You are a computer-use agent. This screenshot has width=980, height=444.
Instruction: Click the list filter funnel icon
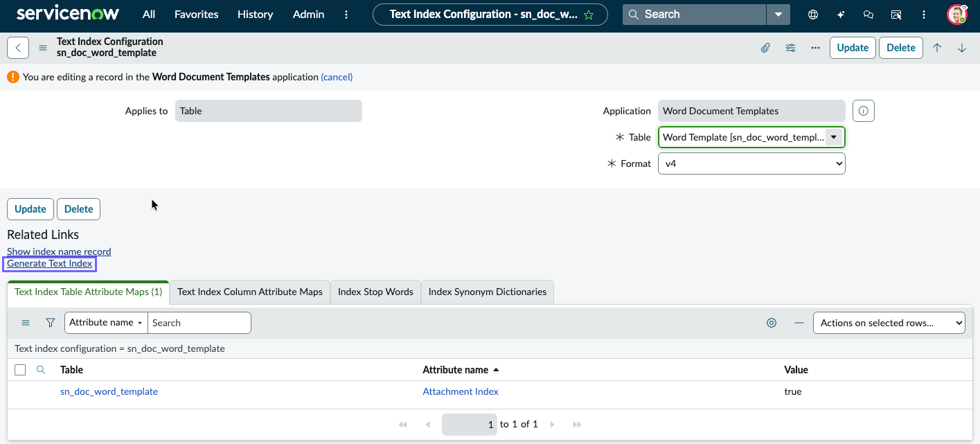point(51,323)
